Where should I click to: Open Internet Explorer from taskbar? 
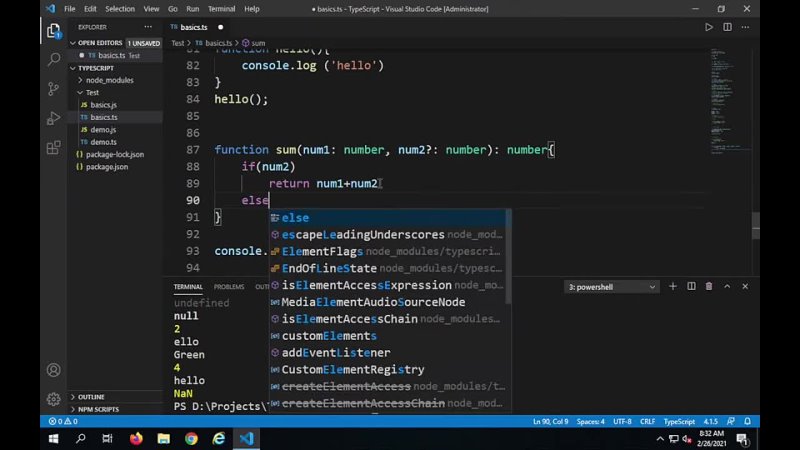(219, 439)
